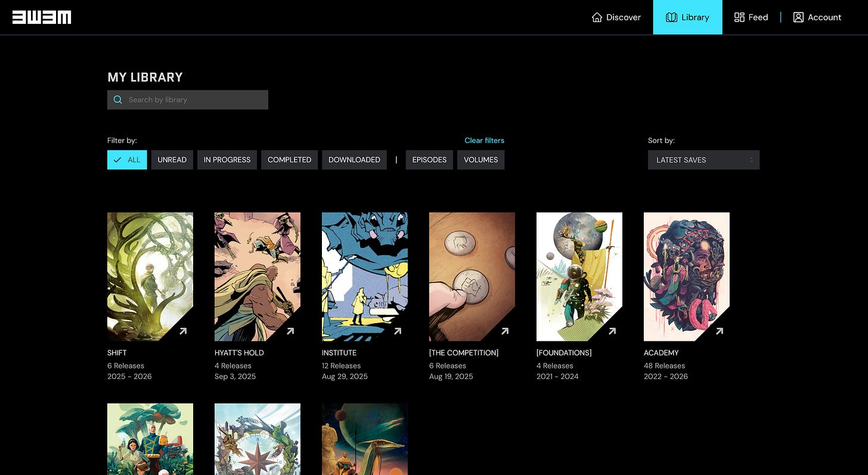868x475 pixels.
Task: Open the [THE COMPETITION] title link
Action: pos(464,353)
